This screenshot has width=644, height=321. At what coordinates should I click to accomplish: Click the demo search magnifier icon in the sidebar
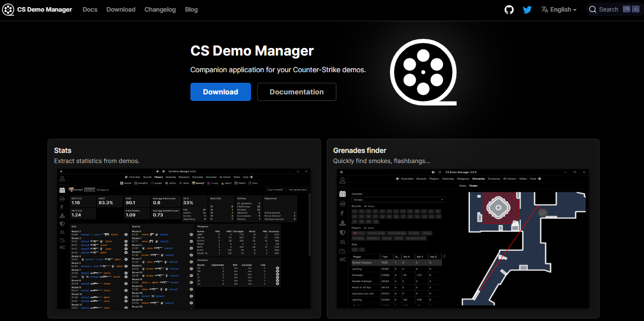(62, 232)
